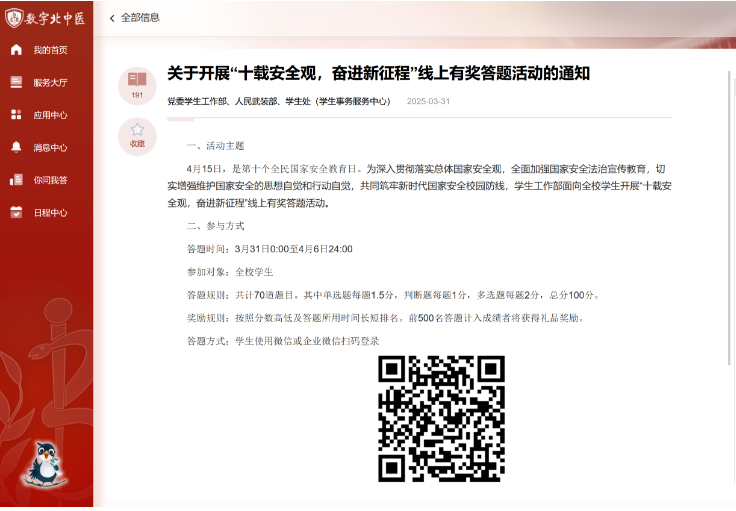736x511 pixels.
Task: Click the back chevron beside 全部信息
Action: (x=112, y=18)
